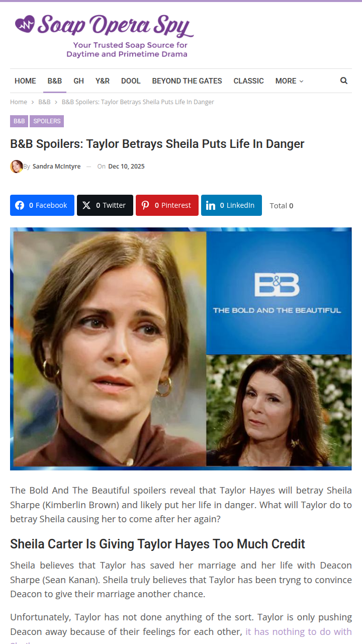Open the search magnifier icon
Image resolution: width=362 pixels, height=644 pixels.
(x=344, y=80)
